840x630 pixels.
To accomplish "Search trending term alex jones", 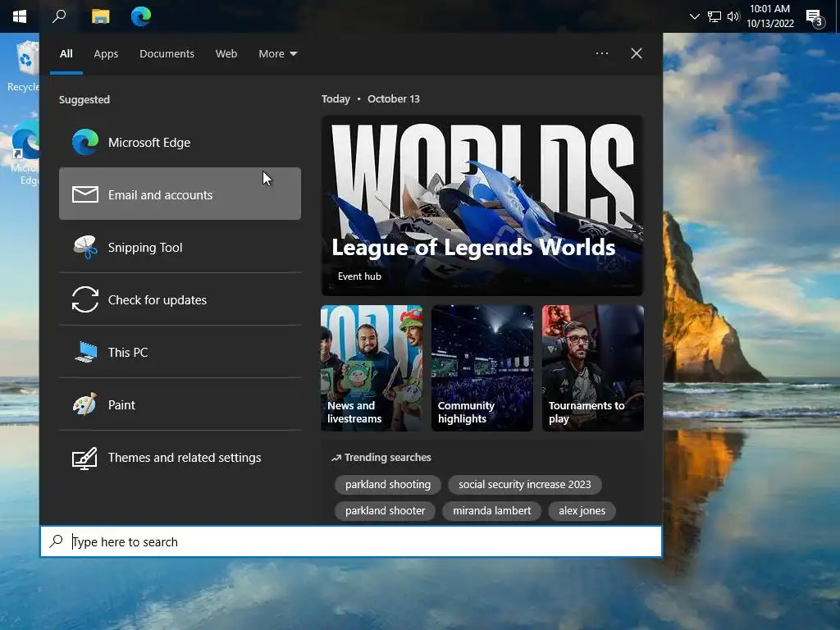I will (x=582, y=510).
